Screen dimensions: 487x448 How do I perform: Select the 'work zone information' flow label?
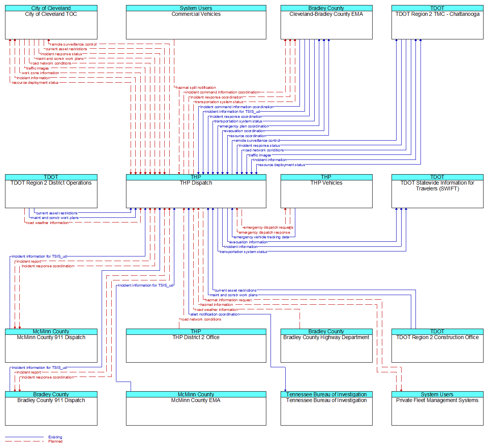(40, 73)
